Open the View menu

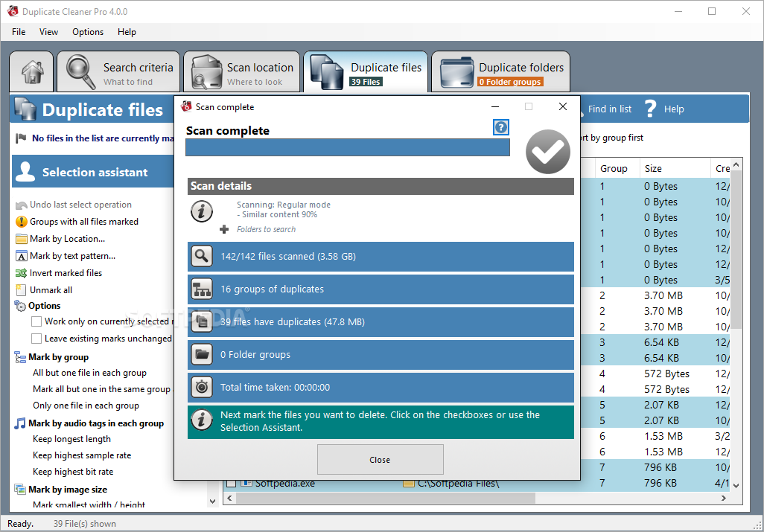coord(48,32)
